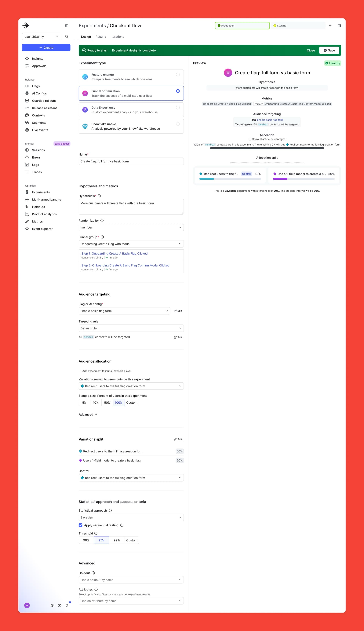Switch to the Results tab
Image resolution: width=364 pixels, height=631 pixels.
click(x=101, y=37)
